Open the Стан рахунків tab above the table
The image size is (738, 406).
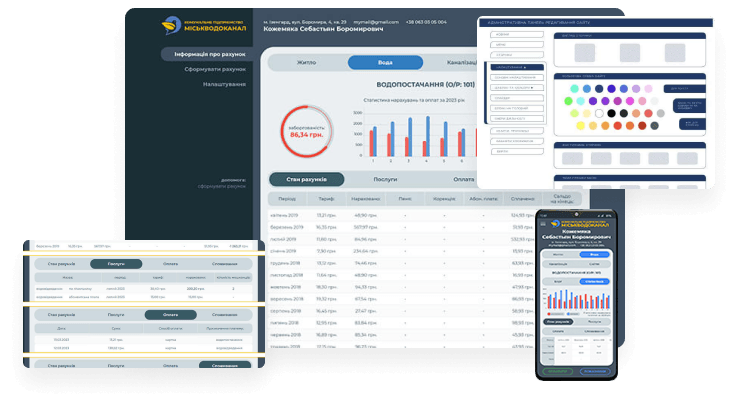pyautogui.click(x=307, y=179)
